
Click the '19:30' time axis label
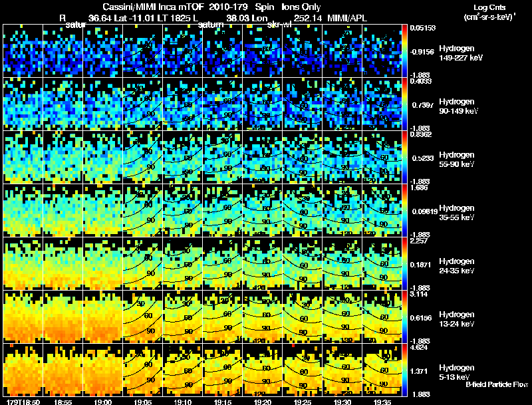(x=342, y=402)
